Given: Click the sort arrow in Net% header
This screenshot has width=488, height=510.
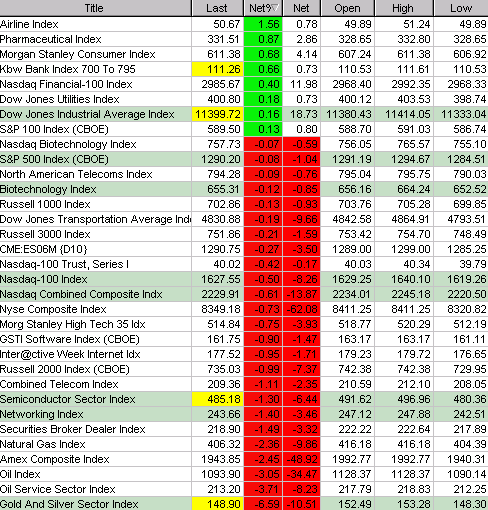Looking at the screenshot, I should pos(275,7).
